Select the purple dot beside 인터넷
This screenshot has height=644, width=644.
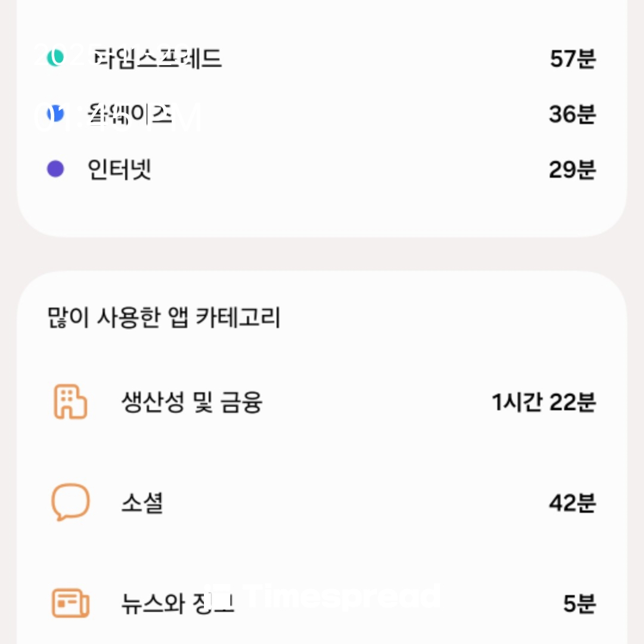click(55, 169)
